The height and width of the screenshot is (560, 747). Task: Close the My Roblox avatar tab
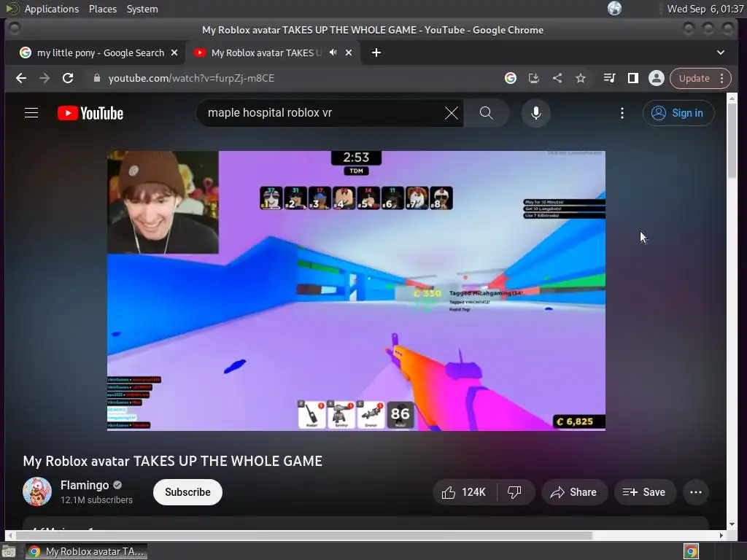(x=349, y=52)
